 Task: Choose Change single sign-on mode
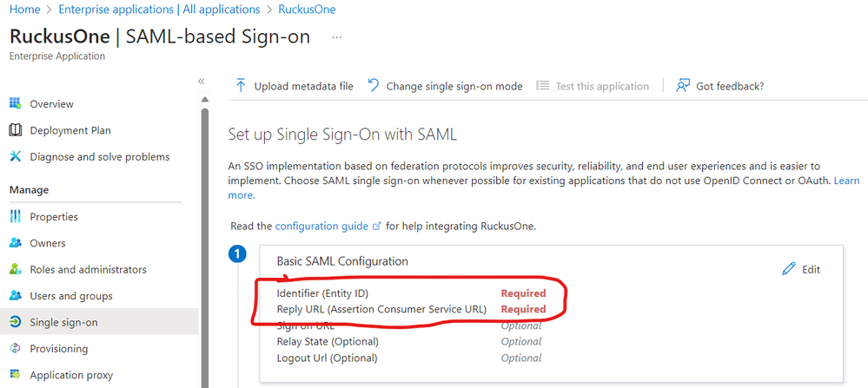[x=445, y=86]
